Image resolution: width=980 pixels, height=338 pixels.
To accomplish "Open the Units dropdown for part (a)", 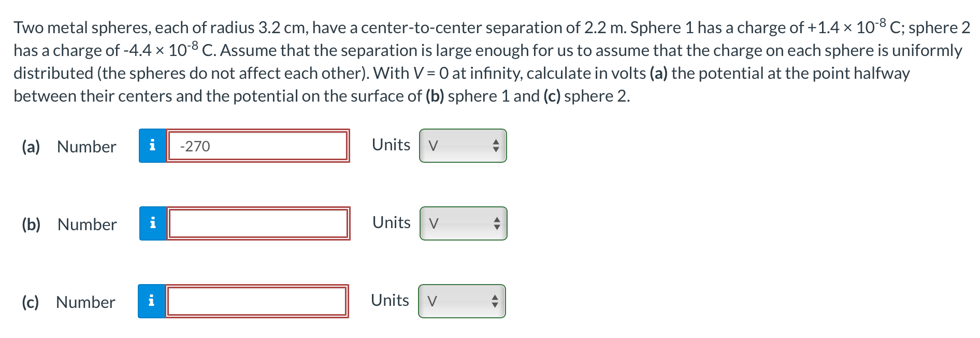I will [x=463, y=146].
